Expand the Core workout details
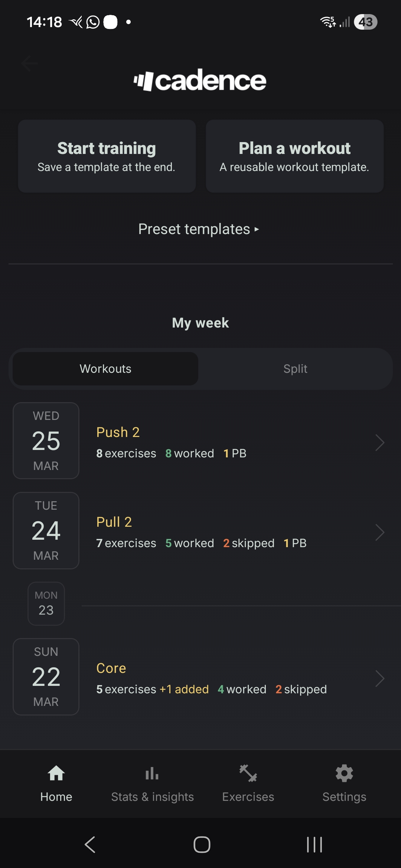 coord(380,678)
